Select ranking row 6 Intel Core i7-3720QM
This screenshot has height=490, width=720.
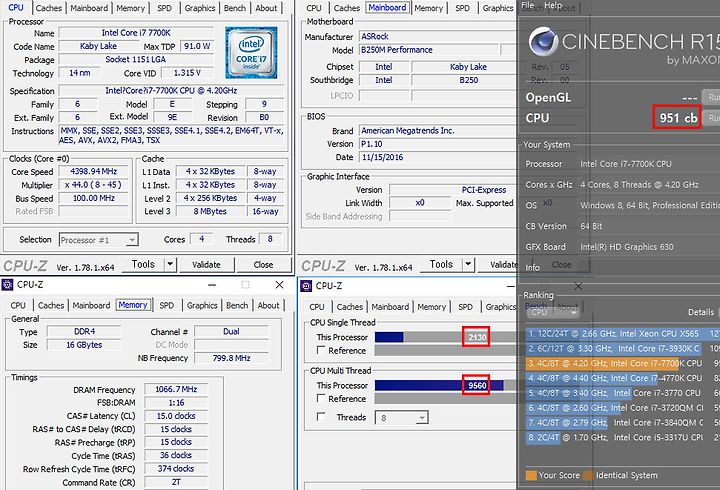pyautogui.click(x=623, y=408)
